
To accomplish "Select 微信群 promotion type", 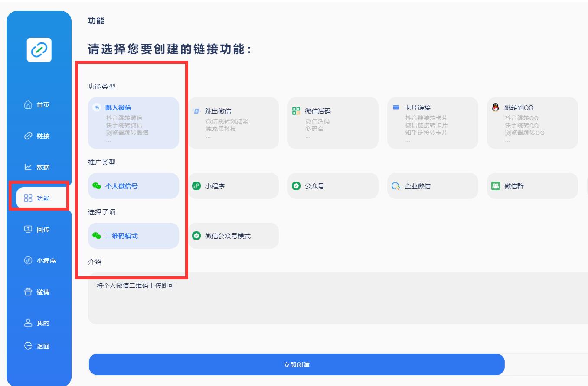I will 532,186.
